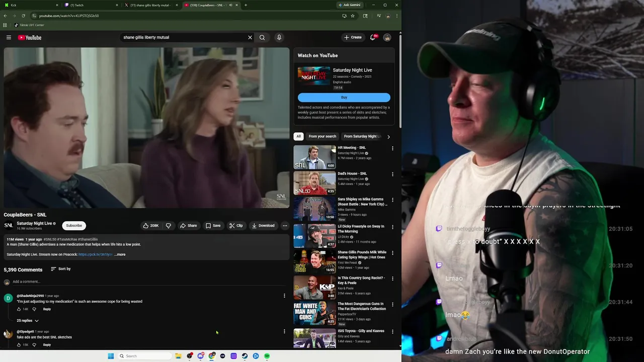The width and height of the screenshot is (644, 362).
Task: Open options for t3padgett comment
Action: (x=284, y=331)
